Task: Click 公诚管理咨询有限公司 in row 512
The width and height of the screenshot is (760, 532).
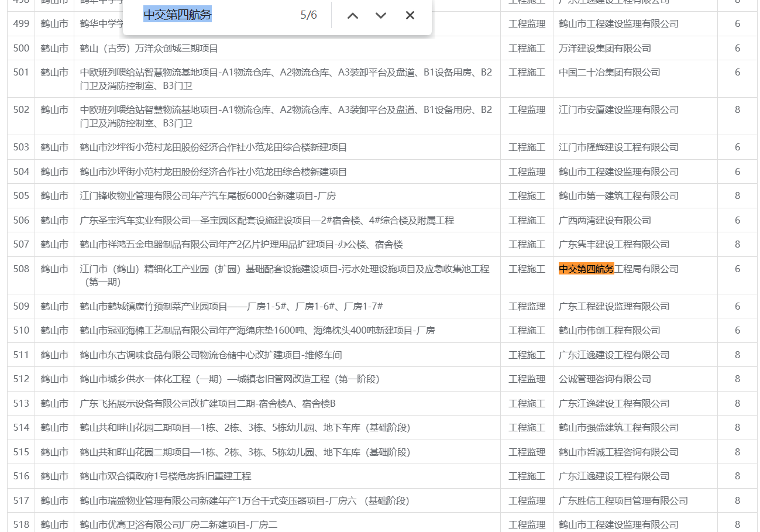Action: pos(604,379)
